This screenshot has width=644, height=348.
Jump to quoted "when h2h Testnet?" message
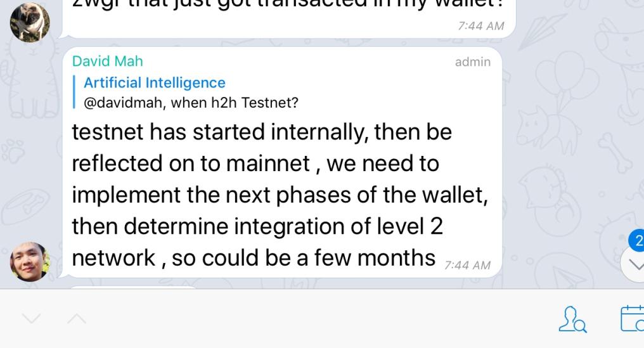point(235,102)
